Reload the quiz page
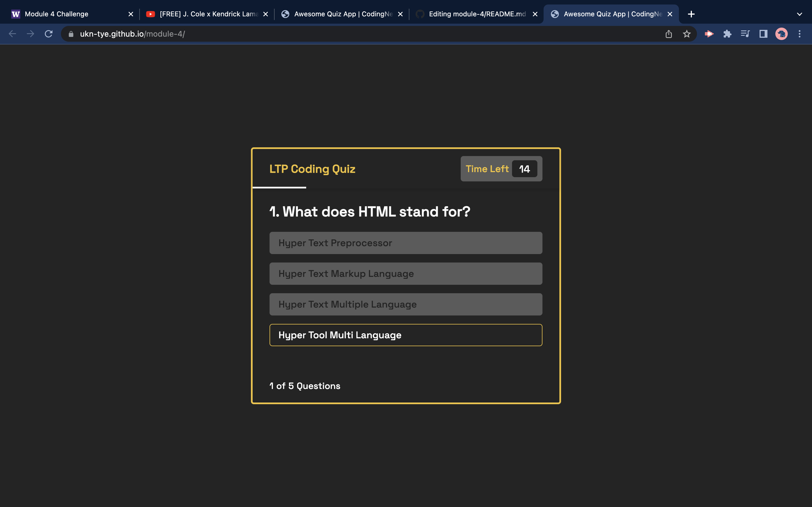Viewport: 812px width, 507px height. coord(49,34)
